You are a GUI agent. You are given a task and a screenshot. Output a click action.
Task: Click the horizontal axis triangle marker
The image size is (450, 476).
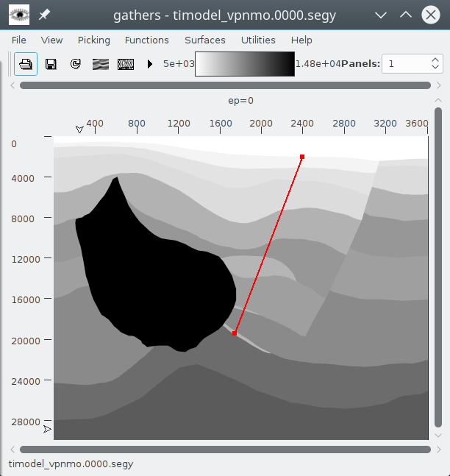pos(79,129)
